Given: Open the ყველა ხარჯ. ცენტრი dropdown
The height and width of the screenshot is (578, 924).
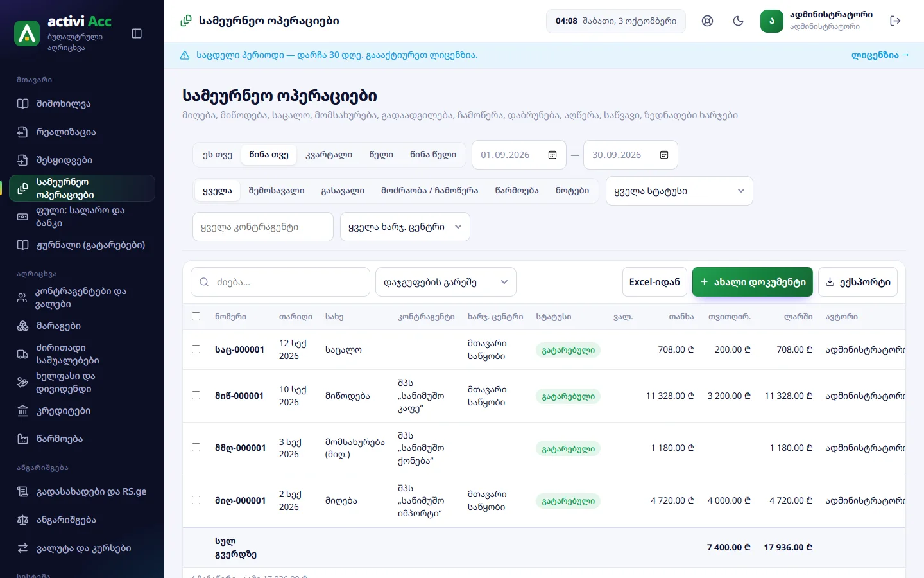Looking at the screenshot, I should click(x=405, y=227).
